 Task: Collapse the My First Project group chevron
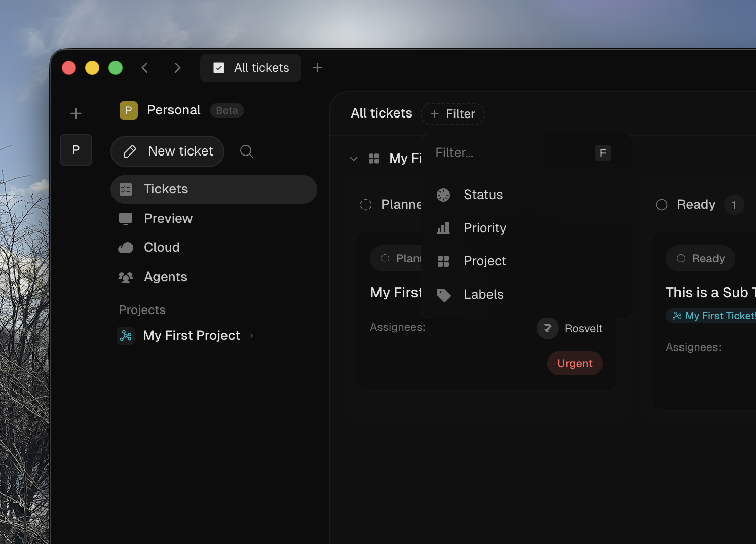click(x=354, y=159)
